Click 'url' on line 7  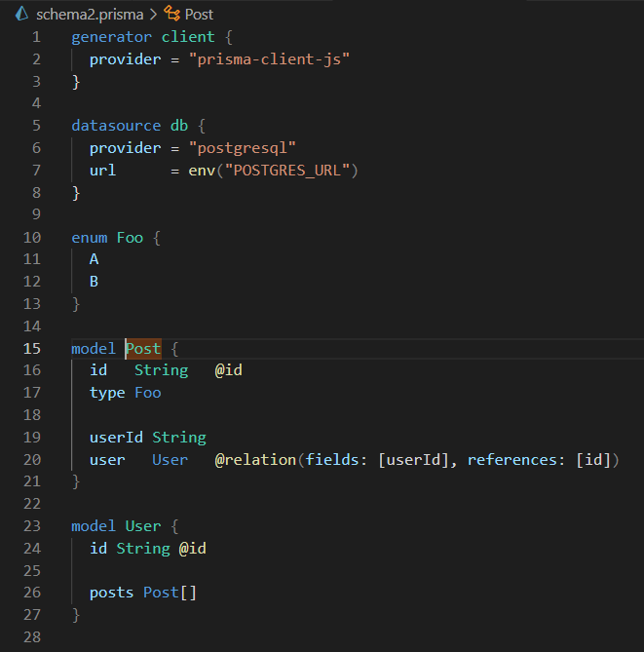(102, 171)
